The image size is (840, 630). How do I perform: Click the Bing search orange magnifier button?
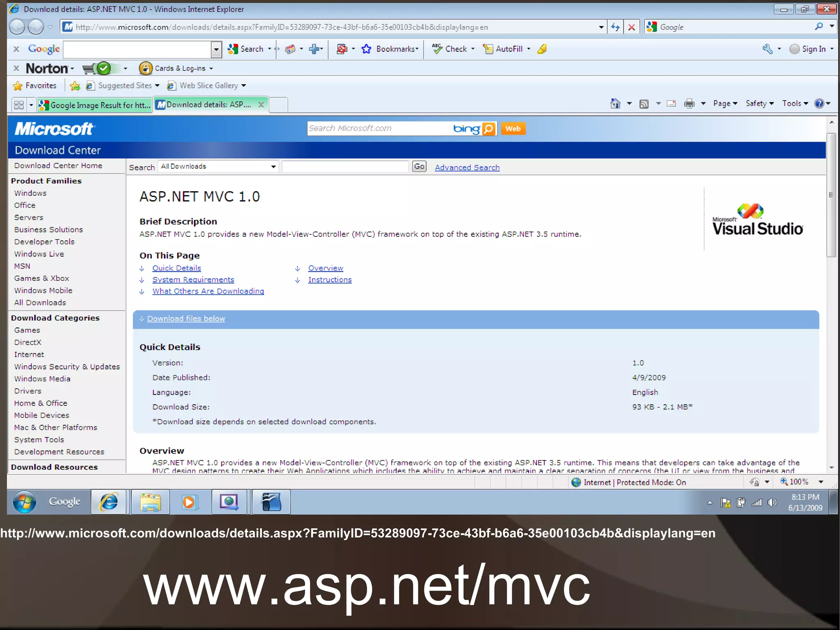click(x=489, y=129)
